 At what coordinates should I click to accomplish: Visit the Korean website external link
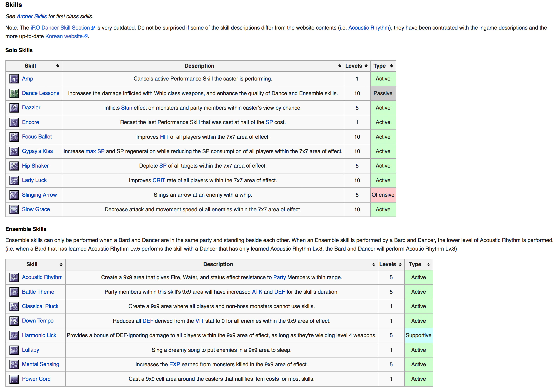[x=64, y=36]
